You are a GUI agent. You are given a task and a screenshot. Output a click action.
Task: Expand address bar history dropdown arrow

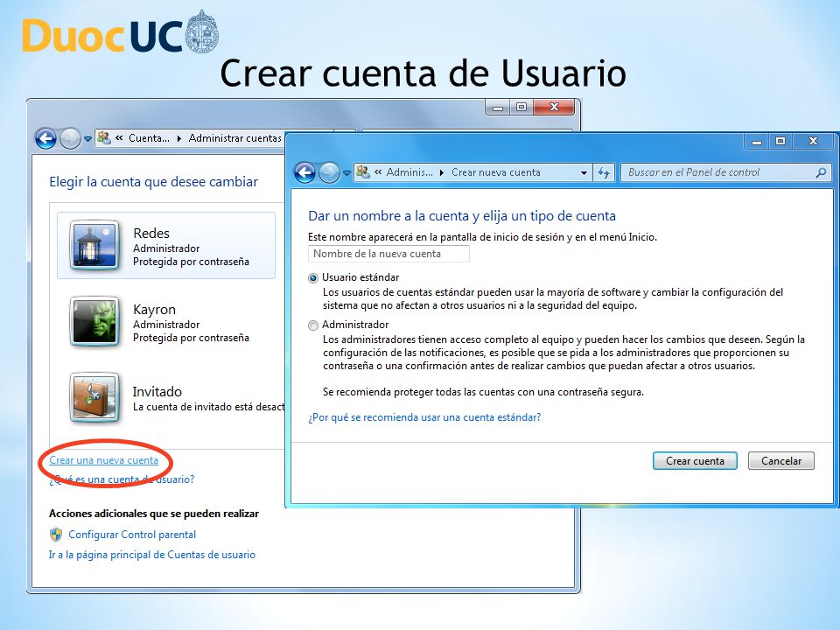pyautogui.click(x=584, y=172)
